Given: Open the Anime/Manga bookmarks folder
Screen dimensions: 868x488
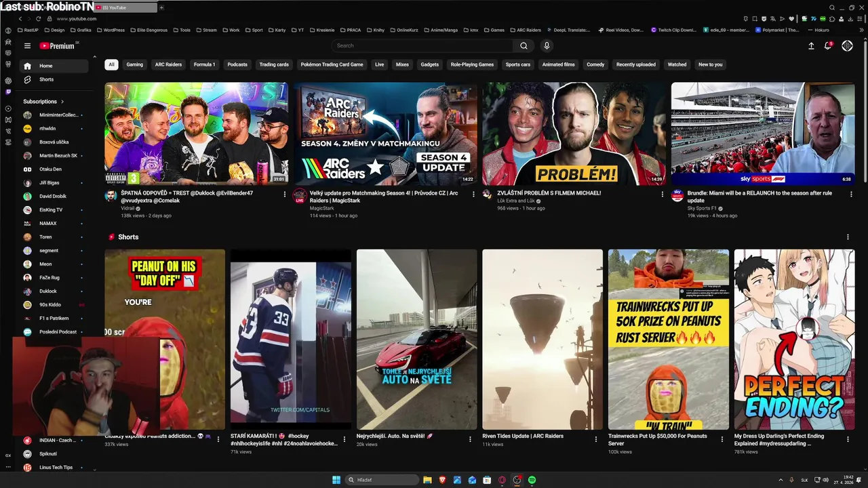Looking at the screenshot, I should [x=440, y=30].
